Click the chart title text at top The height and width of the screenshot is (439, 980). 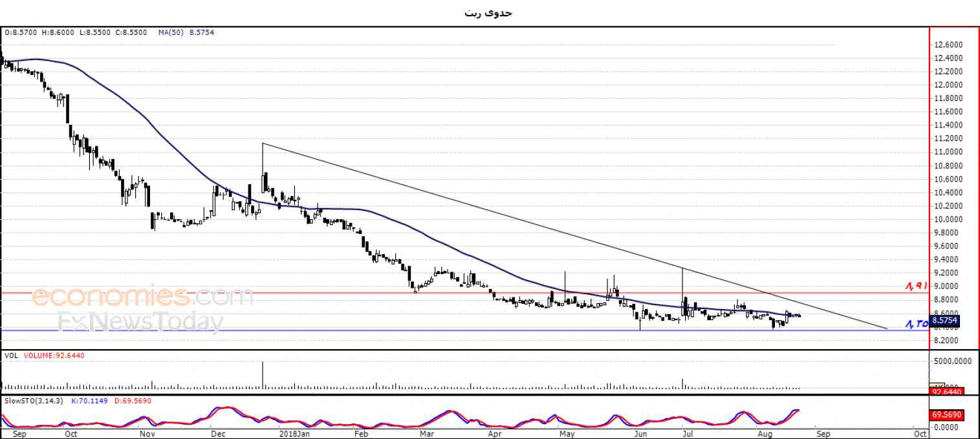tap(488, 13)
